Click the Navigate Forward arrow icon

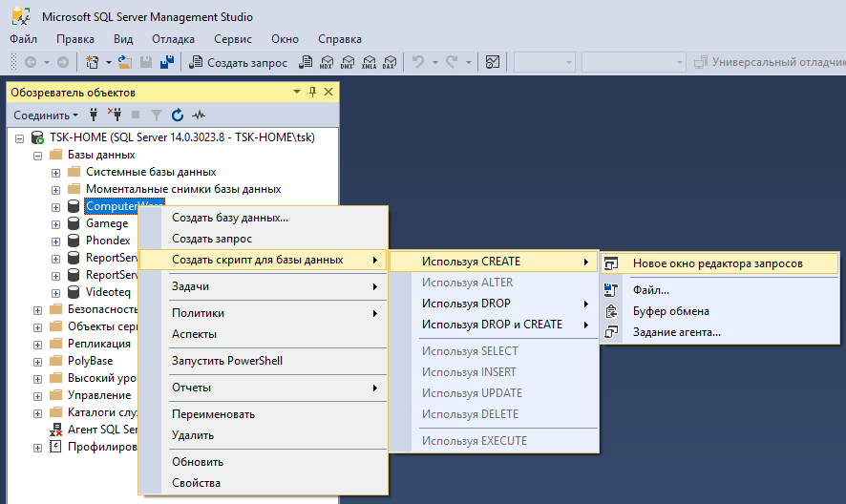pyautogui.click(x=63, y=62)
